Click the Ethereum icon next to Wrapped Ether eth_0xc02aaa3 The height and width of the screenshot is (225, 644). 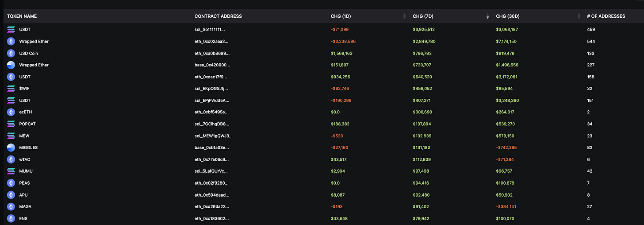11,41
